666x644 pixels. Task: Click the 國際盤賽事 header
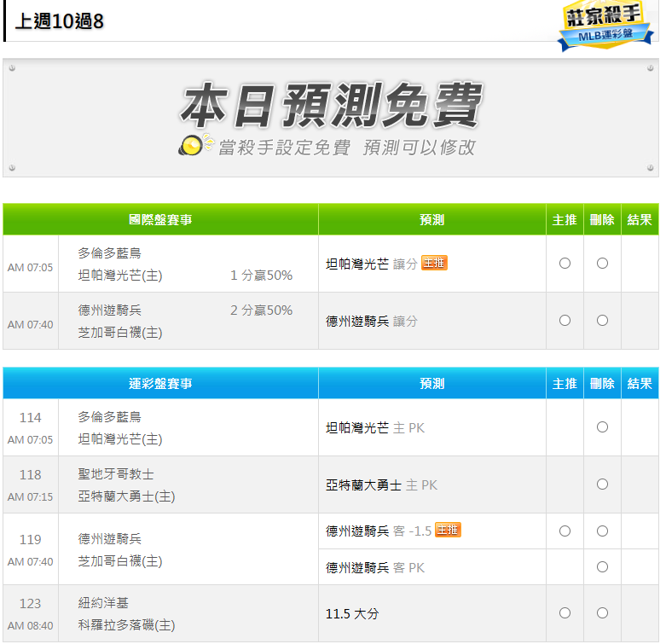160,219
